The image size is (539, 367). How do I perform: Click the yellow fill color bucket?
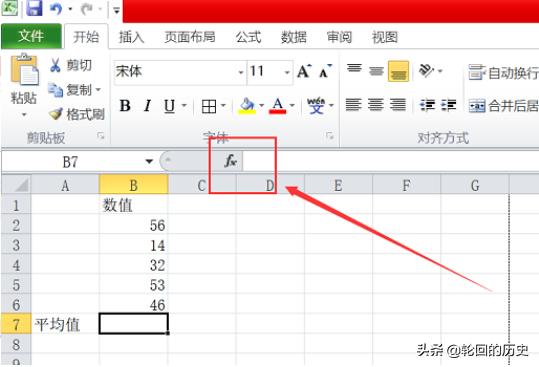pyautogui.click(x=247, y=106)
